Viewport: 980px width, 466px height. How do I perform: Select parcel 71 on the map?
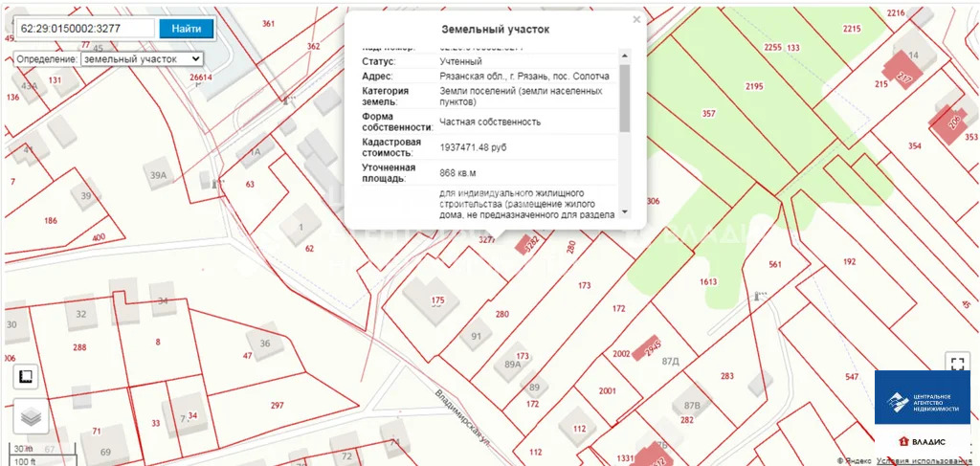click(97, 431)
